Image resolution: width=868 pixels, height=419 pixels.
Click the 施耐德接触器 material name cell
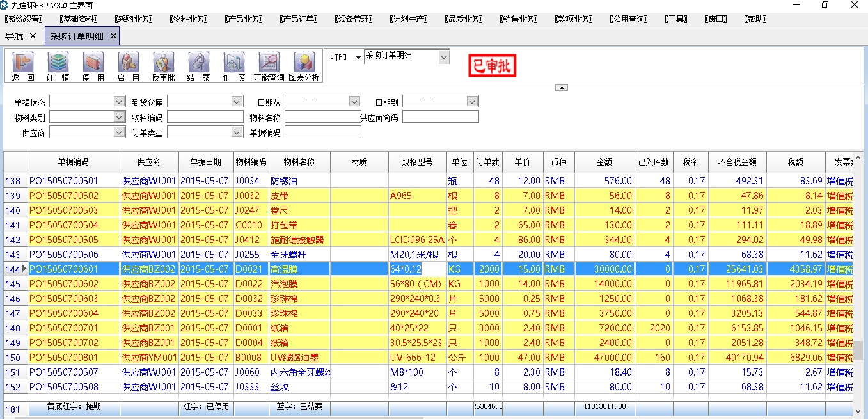pos(299,240)
